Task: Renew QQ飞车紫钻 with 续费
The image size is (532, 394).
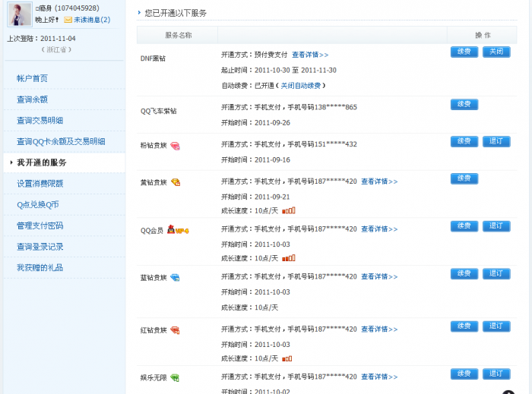Action: pos(464,104)
